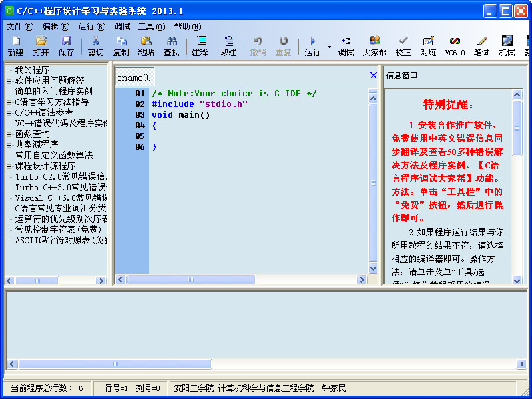Click the 撤销 undo icon
Viewport: 532px width, 399px height.
pyautogui.click(x=258, y=46)
